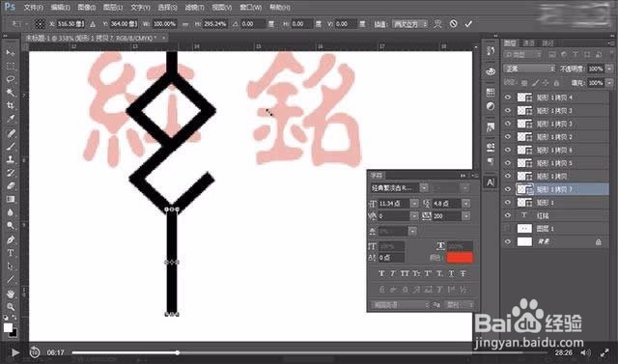Open layer filter kind dropdown
Viewport: 618px width, 364px height.
(523, 55)
